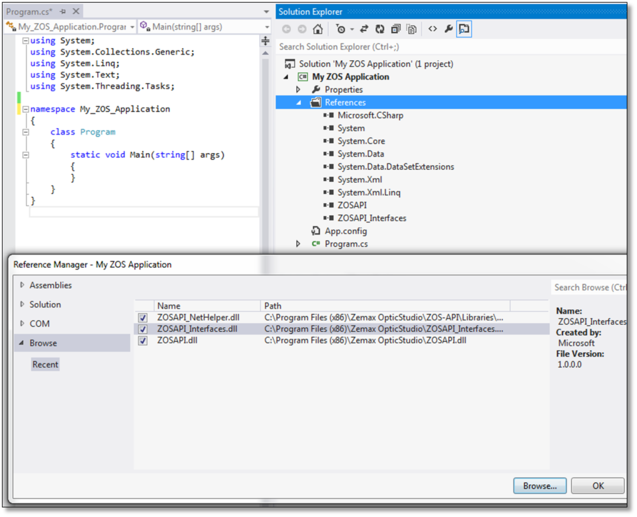Click the Program.cs C# file icon
The height and width of the screenshot is (517, 637).
pyautogui.click(x=316, y=244)
